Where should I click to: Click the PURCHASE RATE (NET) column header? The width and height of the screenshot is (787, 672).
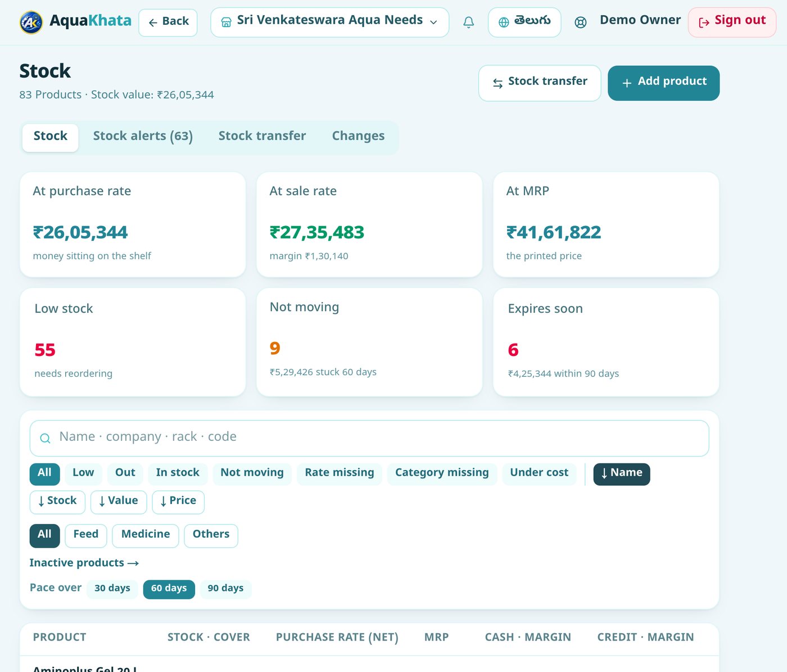pos(337,637)
